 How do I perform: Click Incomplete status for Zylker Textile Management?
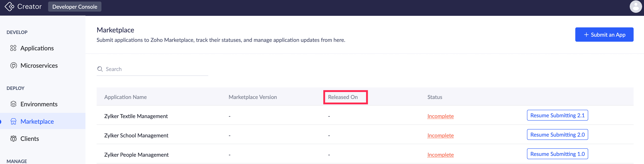click(441, 116)
